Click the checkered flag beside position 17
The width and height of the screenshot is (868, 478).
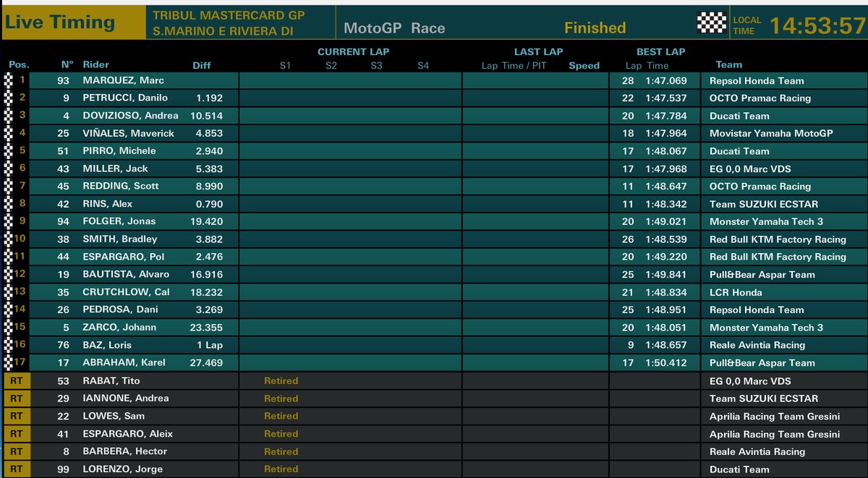pyautogui.click(x=9, y=362)
